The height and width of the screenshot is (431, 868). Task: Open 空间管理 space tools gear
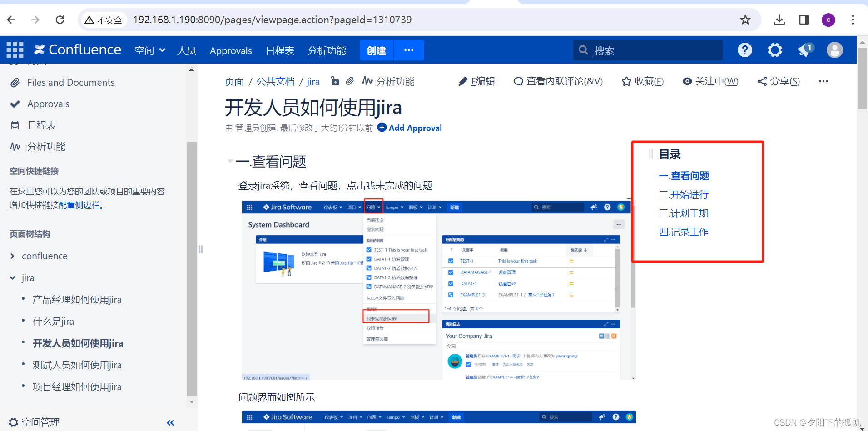pos(35,422)
